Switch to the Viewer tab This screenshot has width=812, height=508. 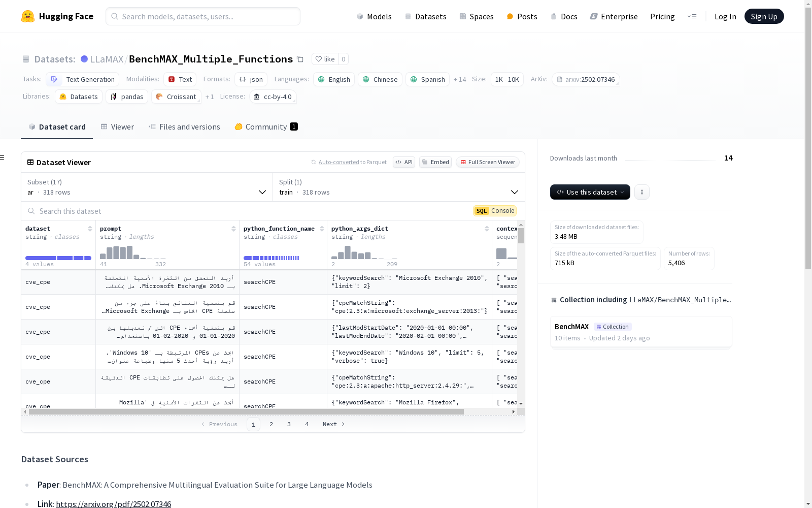(x=117, y=127)
